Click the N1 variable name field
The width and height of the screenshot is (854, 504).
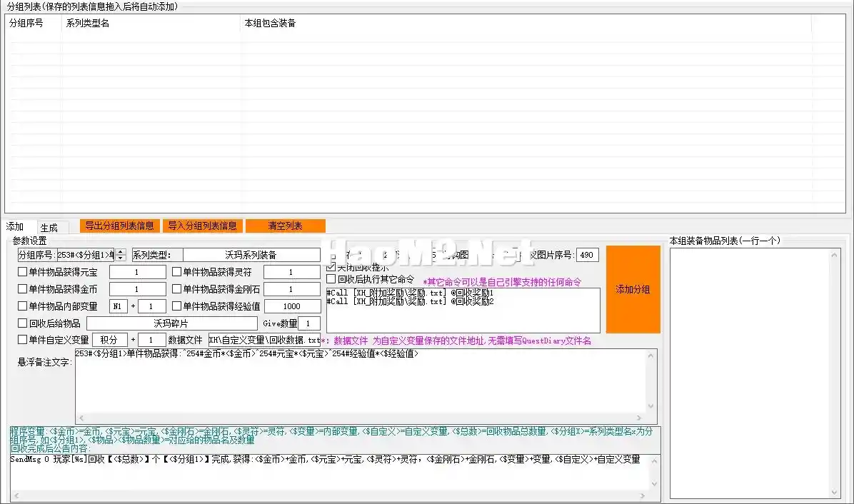tap(119, 306)
